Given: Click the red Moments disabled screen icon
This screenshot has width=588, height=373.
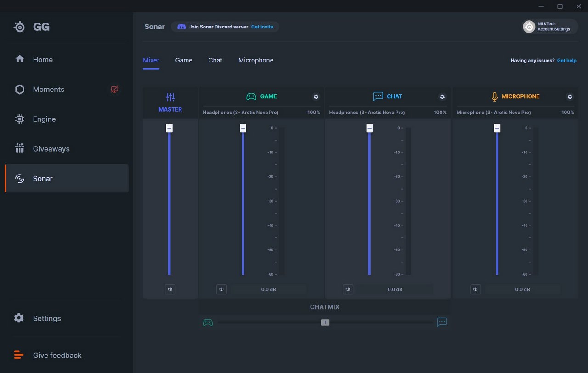Looking at the screenshot, I should coord(114,90).
